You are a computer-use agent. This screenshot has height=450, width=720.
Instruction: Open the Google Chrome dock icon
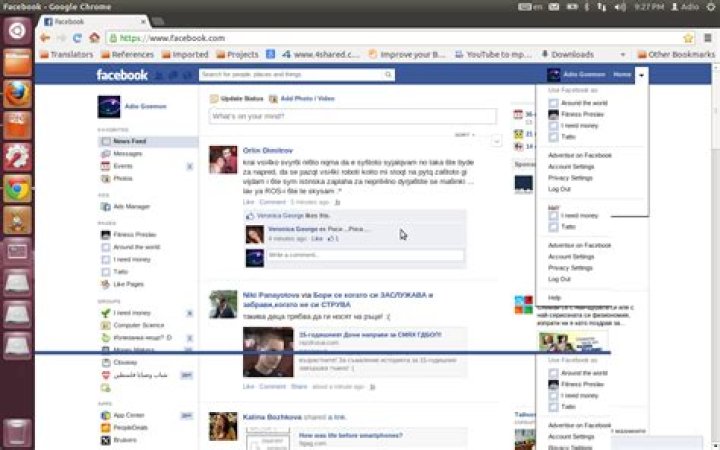coord(17,189)
